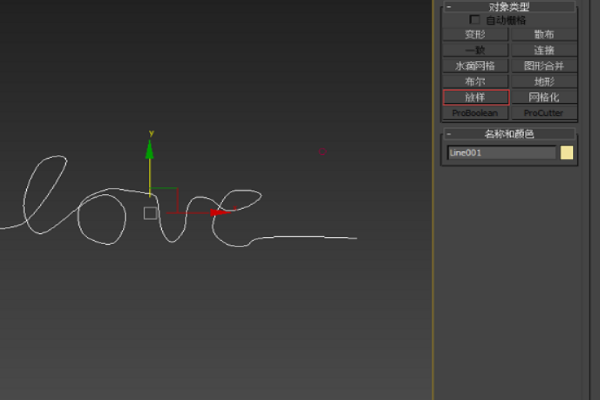Collapse the 名称和颜色 rollout
Viewport: 600px width, 400px height.
(x=509, y=134)
